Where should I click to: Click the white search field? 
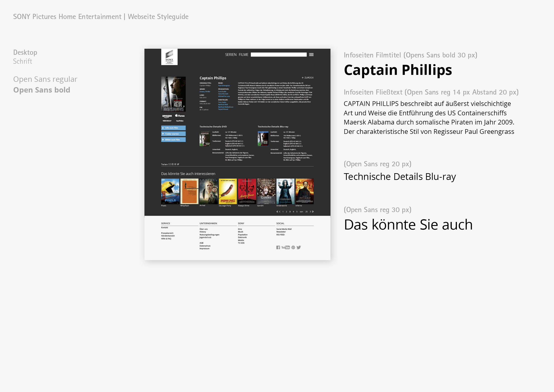click(x=279, y=55)
